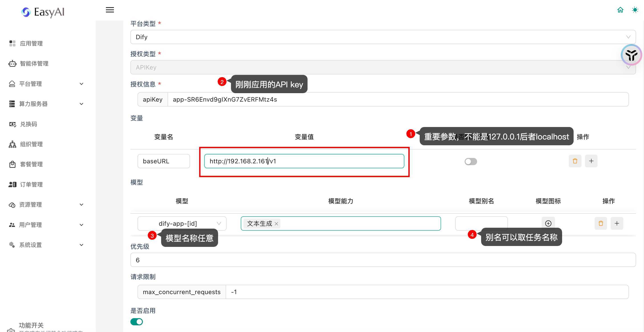Switch theme with the sun icon
This screenshot has width=644, height=332.
635,10
